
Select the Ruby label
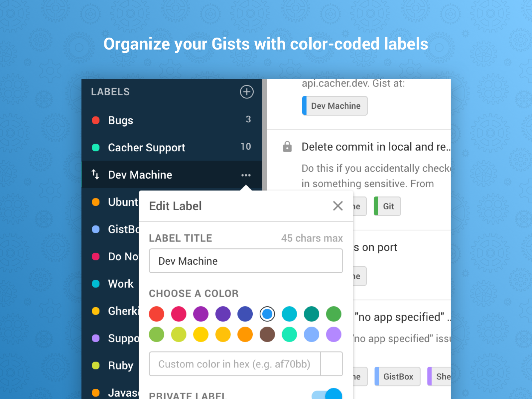coord(110,365)
